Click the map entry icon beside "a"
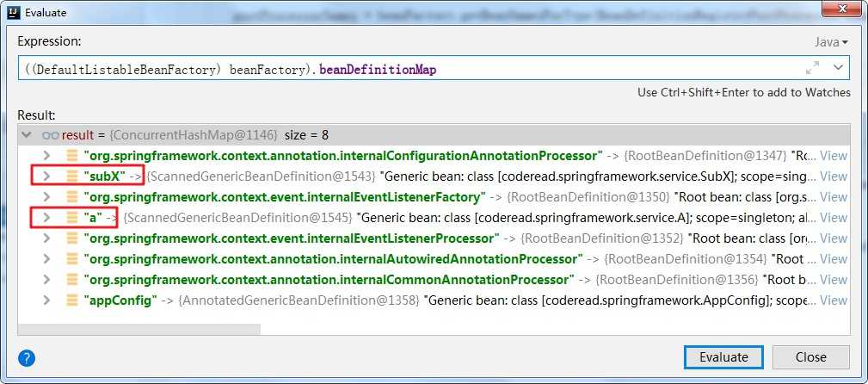Screen dimensions: 868x384 [x=72, y=218]
